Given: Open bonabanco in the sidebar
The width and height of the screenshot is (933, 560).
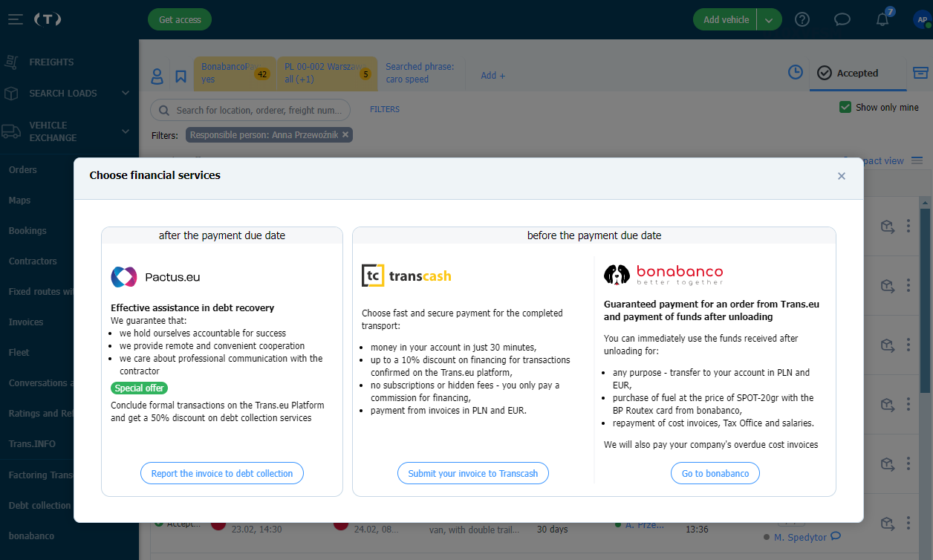Looking at the screenshot, I should pos(31,535).
